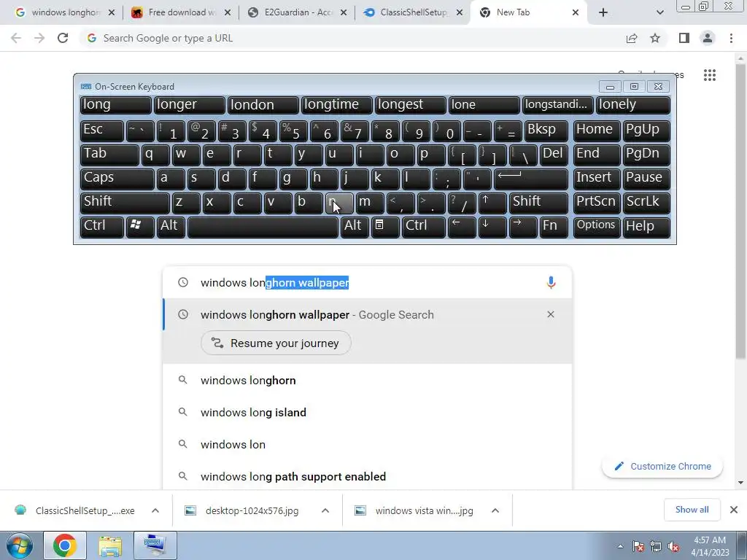Toggle the right Shift key on On-Screen Keyboard

click(538, 203)
